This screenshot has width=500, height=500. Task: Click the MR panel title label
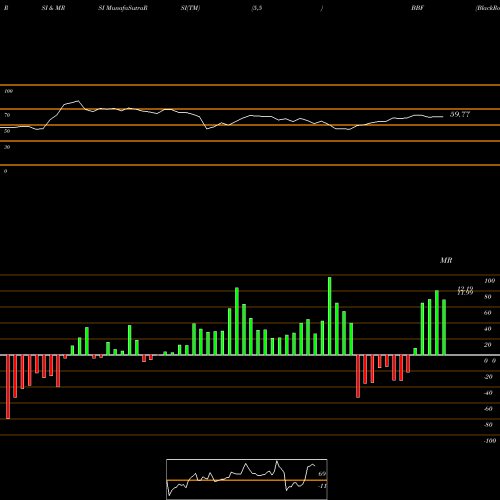pos(446,260)
